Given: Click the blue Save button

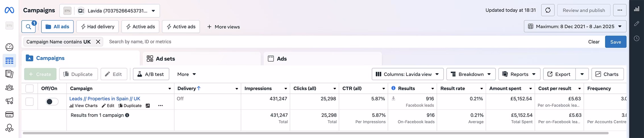Looking at the screenshot, I should pos(615,42).
